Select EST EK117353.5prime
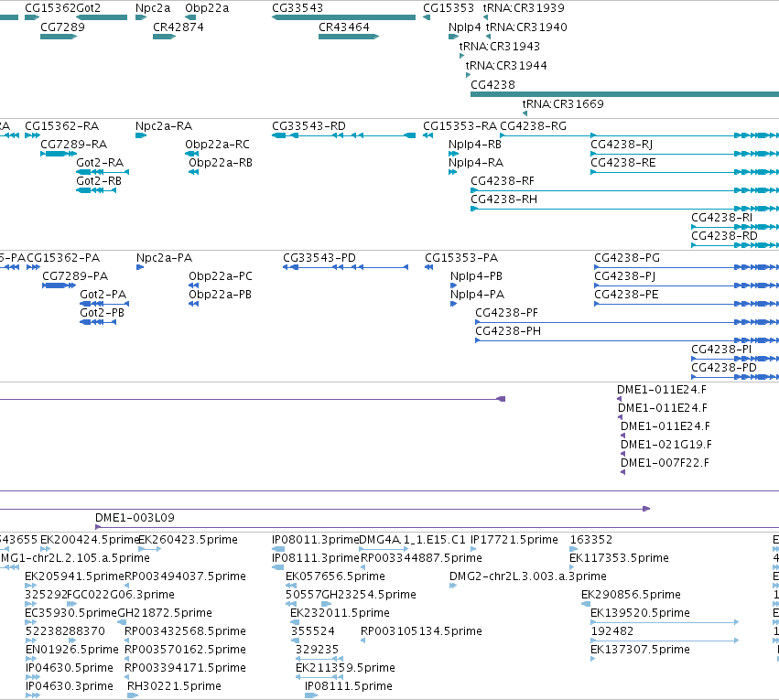 (x=619, y=558)
